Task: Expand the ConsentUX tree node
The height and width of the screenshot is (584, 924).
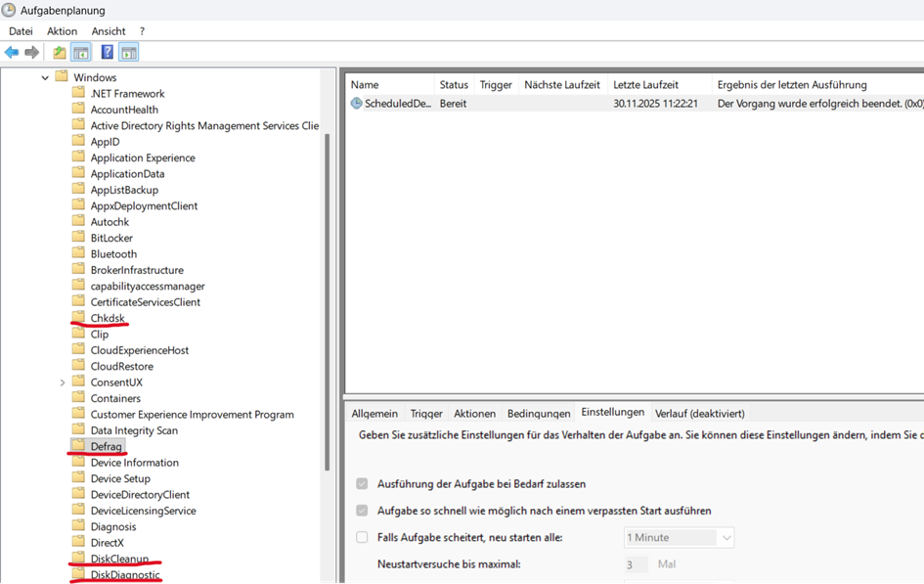Action: [62, 382]
